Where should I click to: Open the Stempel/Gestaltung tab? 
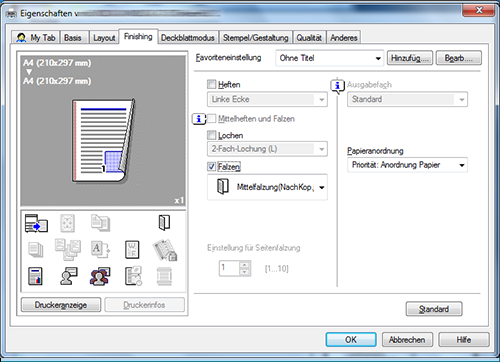click(255, 38)
